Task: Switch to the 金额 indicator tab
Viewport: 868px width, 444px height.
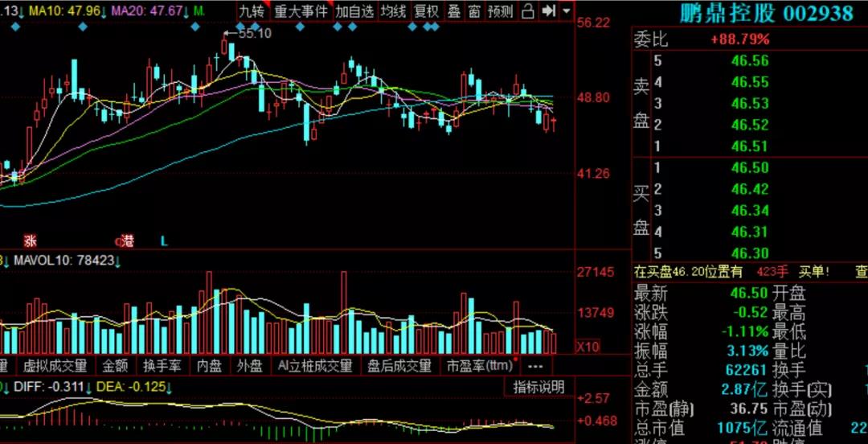Action: [x=115, y=366]
